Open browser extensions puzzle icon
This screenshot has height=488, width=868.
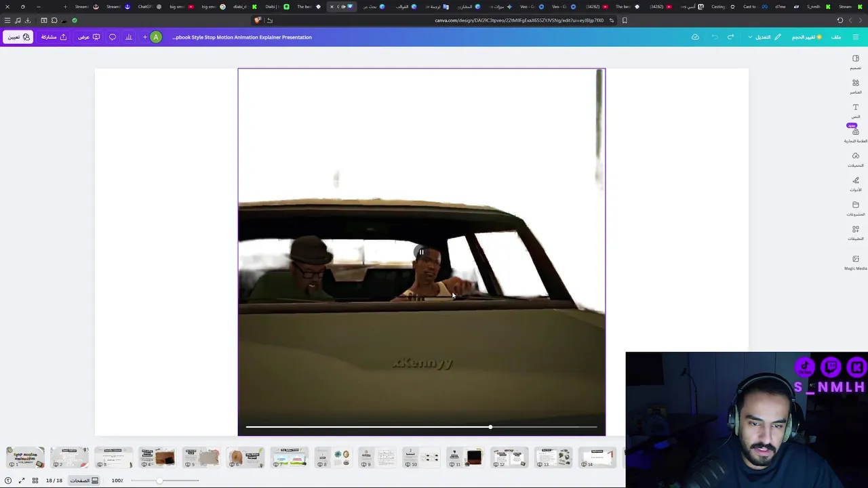click(54, 20)
